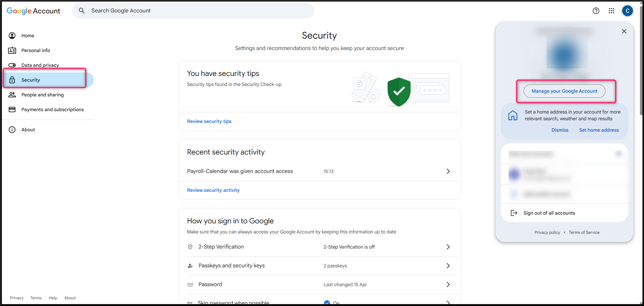Click the People and sharing icon

coord(12,95)
